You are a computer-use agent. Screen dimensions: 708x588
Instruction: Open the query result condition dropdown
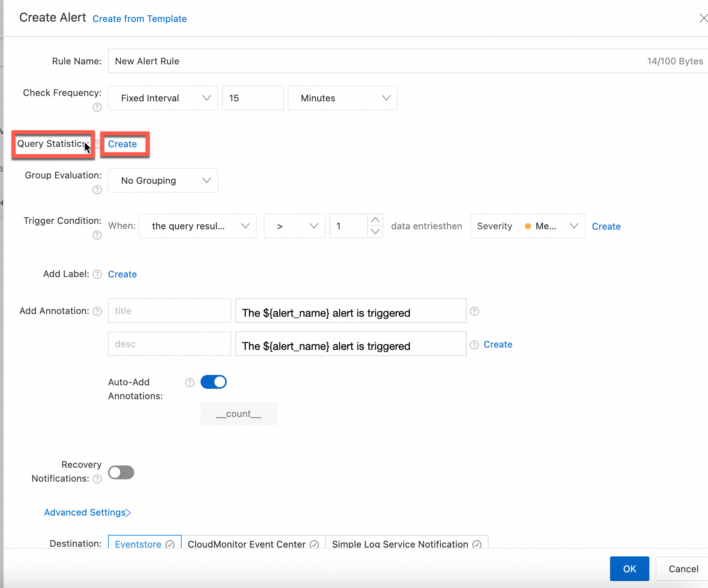[x=198, y=226]
